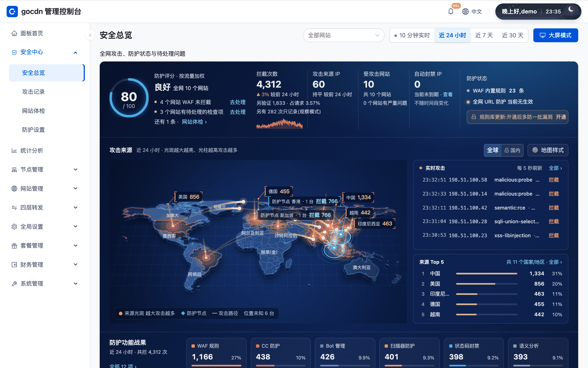
Task: Click 去处理 for WAF 未拦截 sites
Action: 238,102
